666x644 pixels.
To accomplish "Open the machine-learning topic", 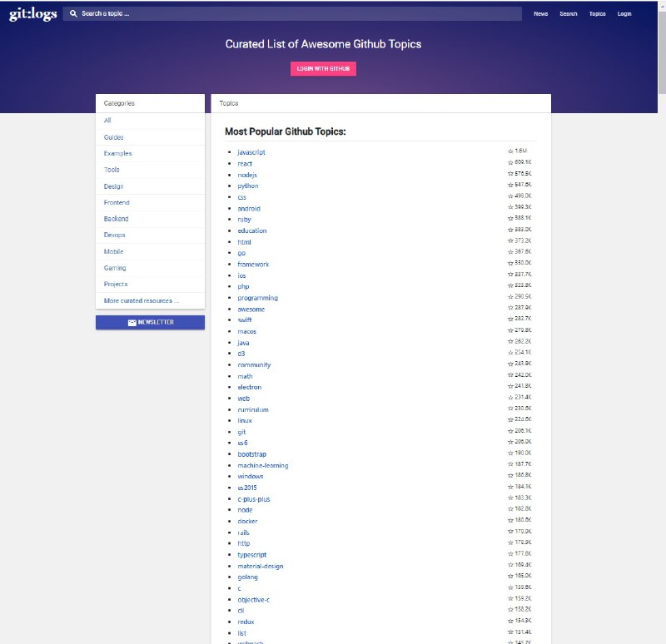I will point(263,466).
